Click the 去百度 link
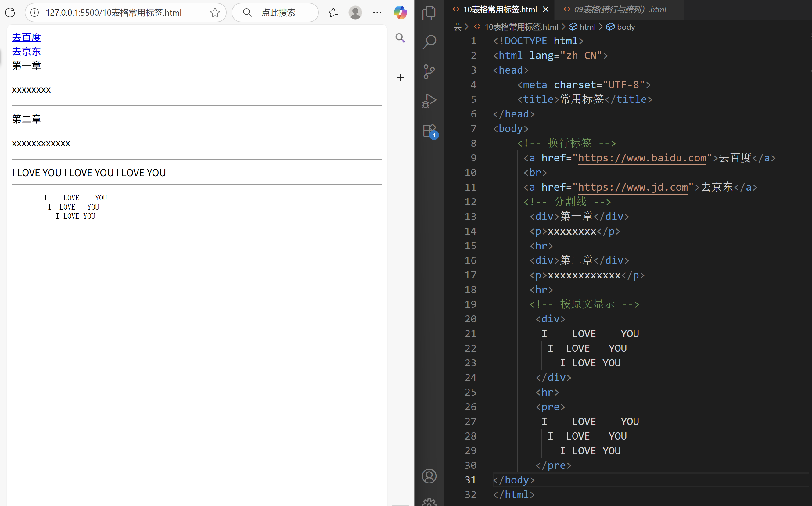Viewport: 812px width, 506px height. click(27, 37)
